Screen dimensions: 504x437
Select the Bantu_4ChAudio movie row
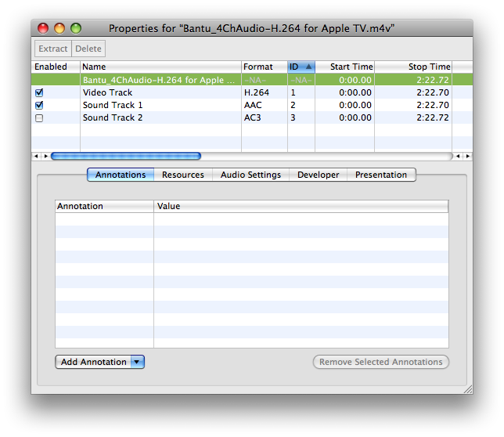pyautogui.click(x=252, y=80)
